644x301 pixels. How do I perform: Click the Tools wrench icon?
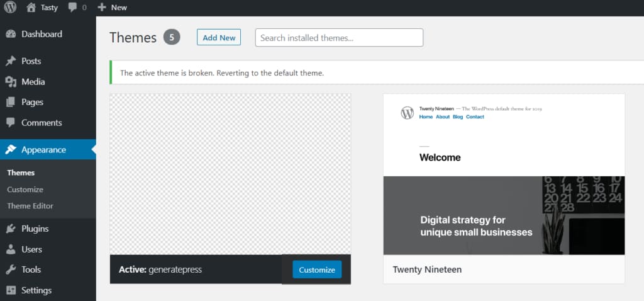[11, 270]
